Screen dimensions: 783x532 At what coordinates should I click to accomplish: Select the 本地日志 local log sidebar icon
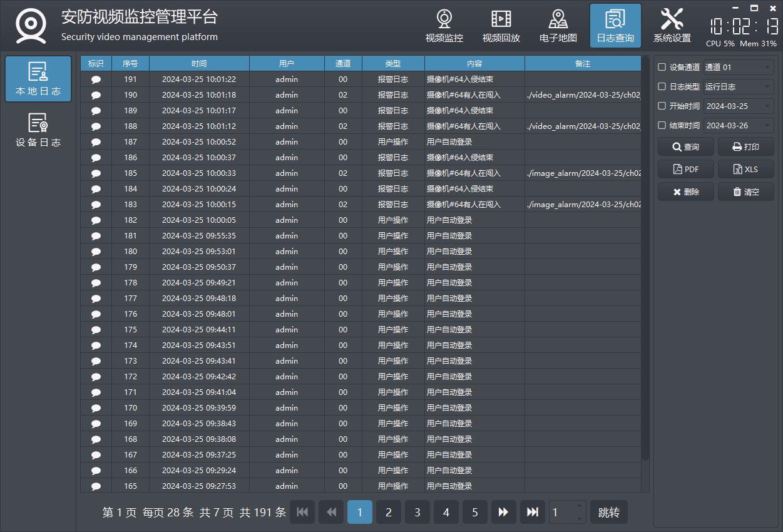pyautogui.click(x=38, y=79)
